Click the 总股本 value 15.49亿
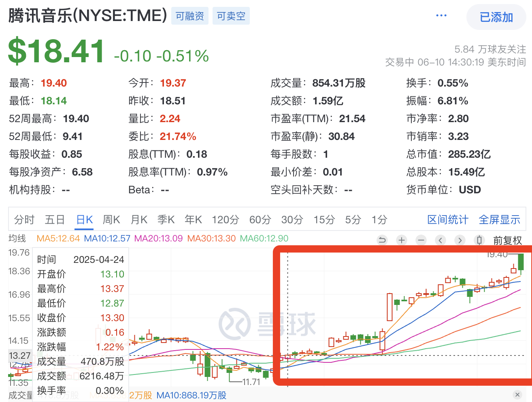The width and height of the screenshot is (532, 402). pyautogui.click(x=466, y=172)
